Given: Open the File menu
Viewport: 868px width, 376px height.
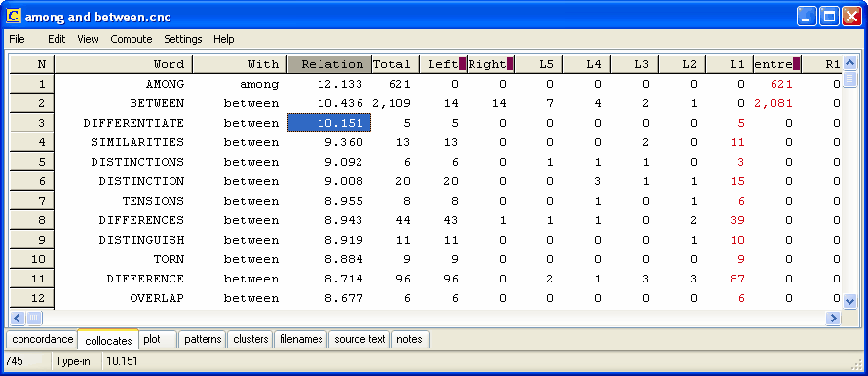Looking at the screenshot, I should click(x=18, y=39).
